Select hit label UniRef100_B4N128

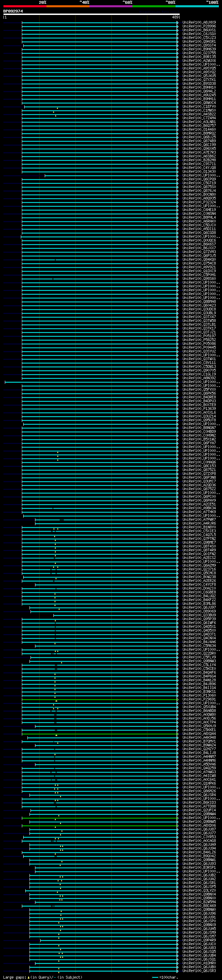[x=199, y=680]
